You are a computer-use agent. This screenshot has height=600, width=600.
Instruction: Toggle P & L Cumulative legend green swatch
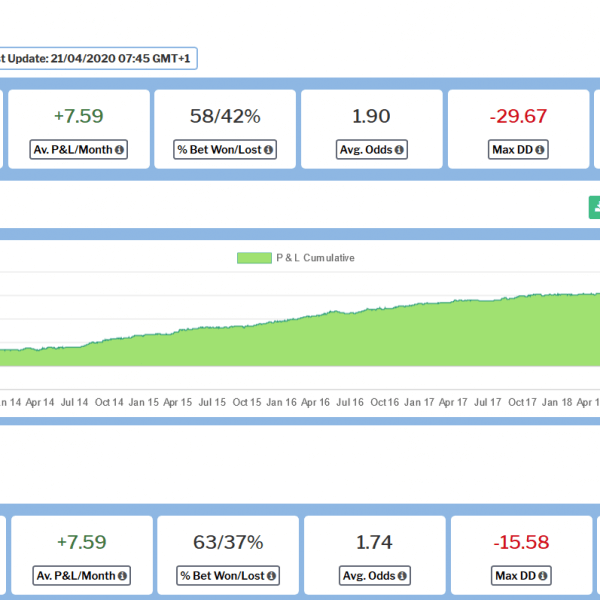pos(254,258)
